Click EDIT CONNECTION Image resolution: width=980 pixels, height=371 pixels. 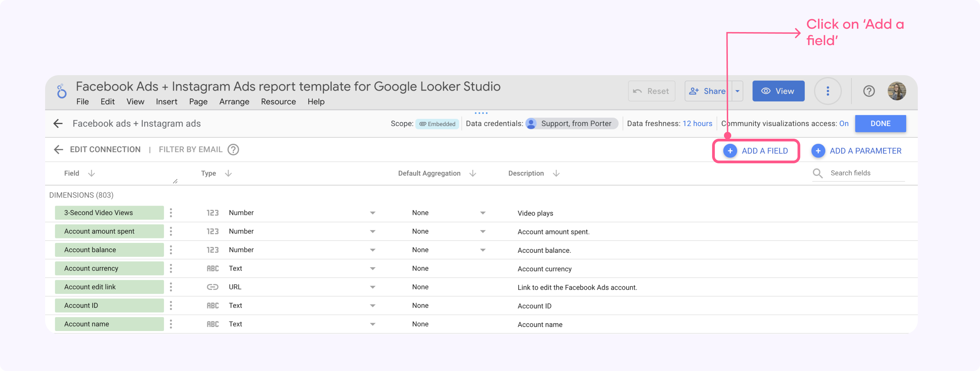[105, 150]
